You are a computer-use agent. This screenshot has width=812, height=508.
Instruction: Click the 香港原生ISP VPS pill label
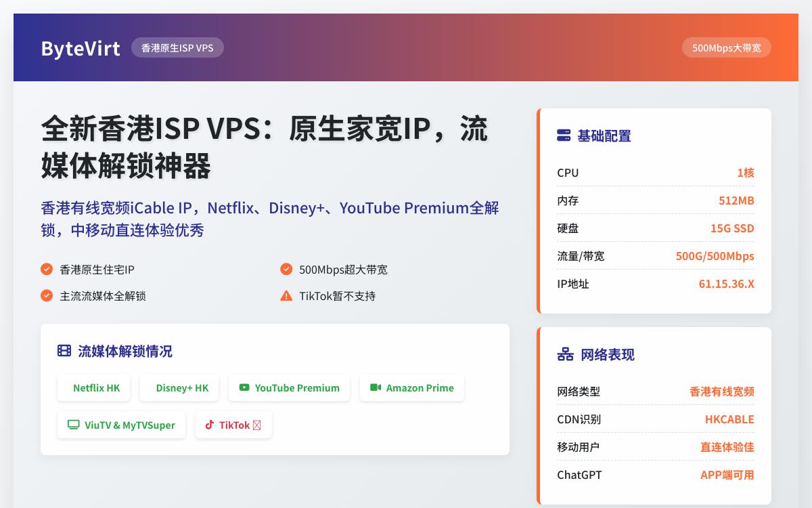click(177, 47)
